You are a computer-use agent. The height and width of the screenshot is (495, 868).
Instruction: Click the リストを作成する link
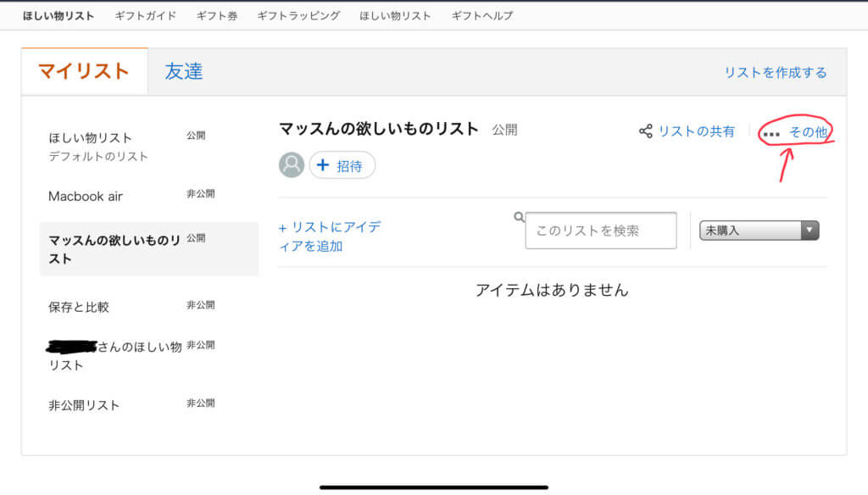(x=775, y=72)
